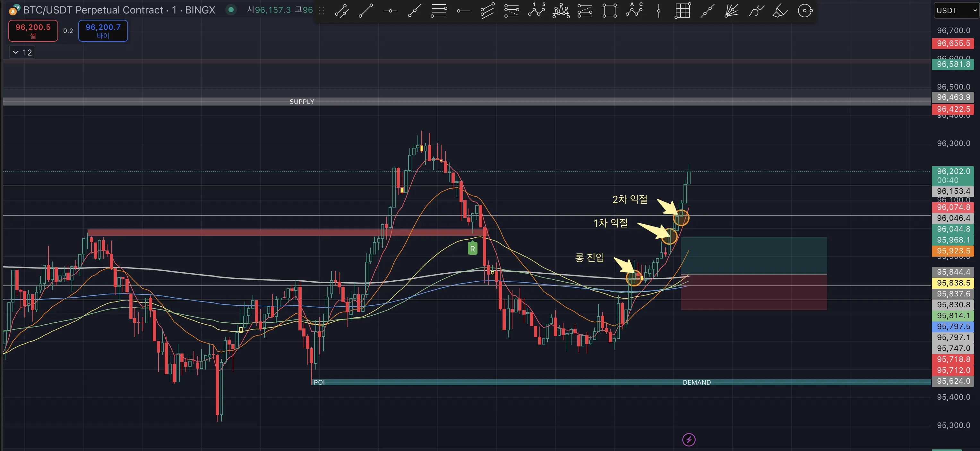This screenshot has height=451, width=980.
Task: Click the green R marker on chart
Action: tap(472, 249)
